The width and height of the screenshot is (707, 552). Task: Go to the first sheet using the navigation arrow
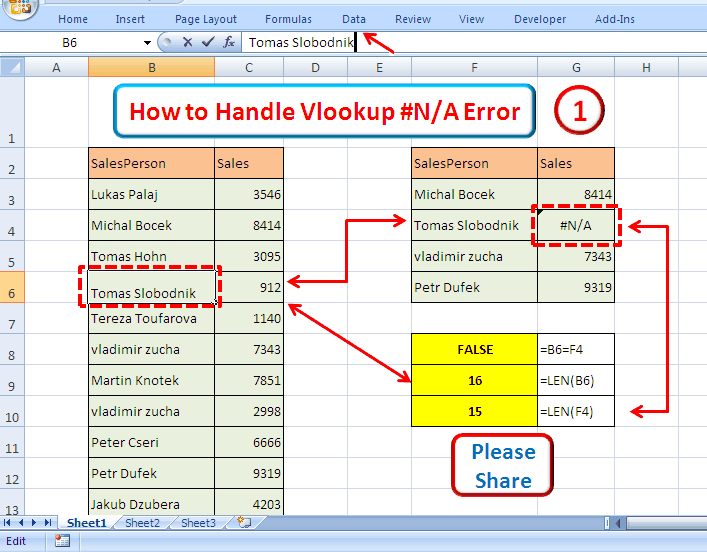(9, 523)
